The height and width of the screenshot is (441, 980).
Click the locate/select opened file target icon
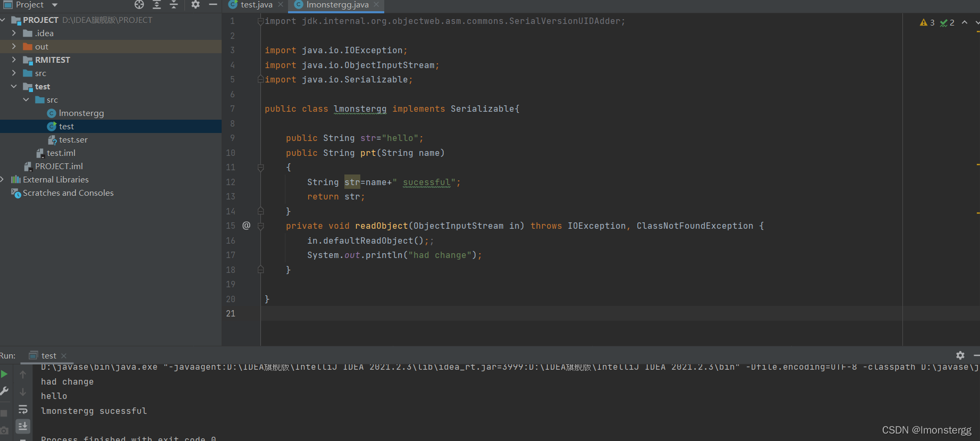coord(139,5)
